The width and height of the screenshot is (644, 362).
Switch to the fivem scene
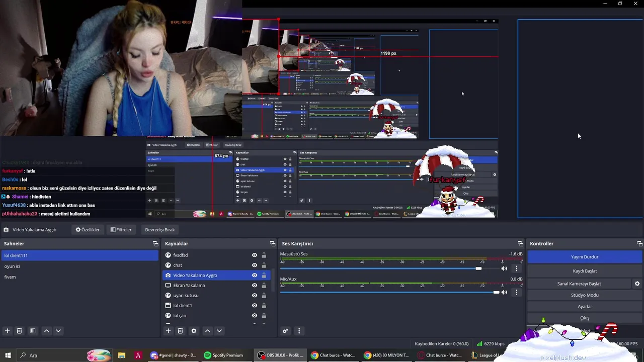[x=79, y=277]
